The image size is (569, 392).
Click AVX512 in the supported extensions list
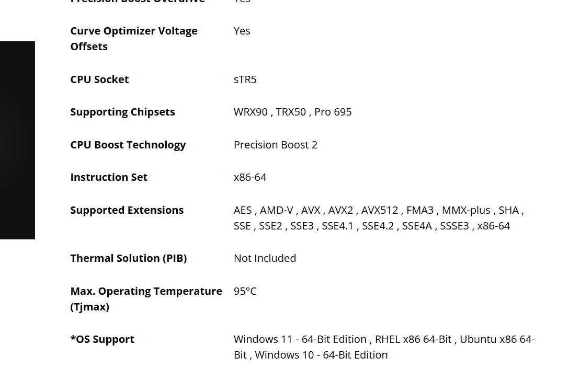click(x=380, y=210)
